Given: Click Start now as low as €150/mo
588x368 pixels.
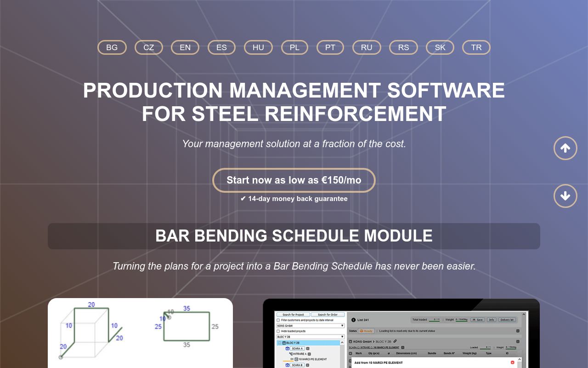Looking at the screenshot, I should 294,180.
